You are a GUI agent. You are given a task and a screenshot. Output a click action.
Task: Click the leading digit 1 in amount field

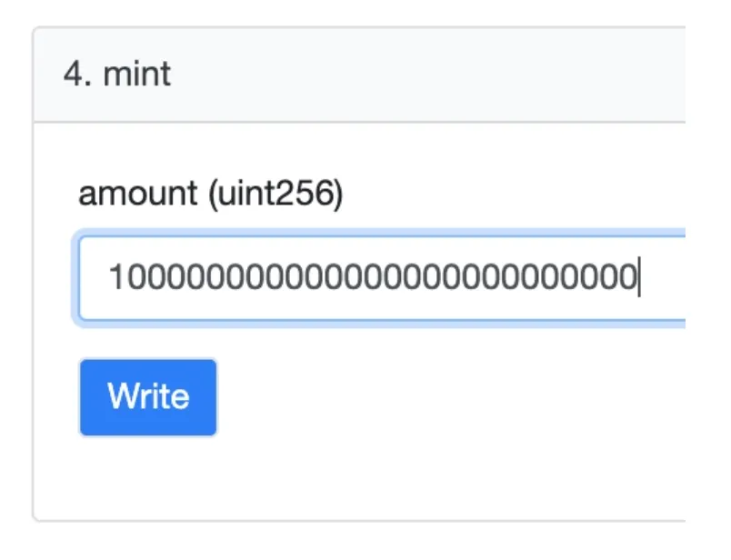tap(115, 277)
